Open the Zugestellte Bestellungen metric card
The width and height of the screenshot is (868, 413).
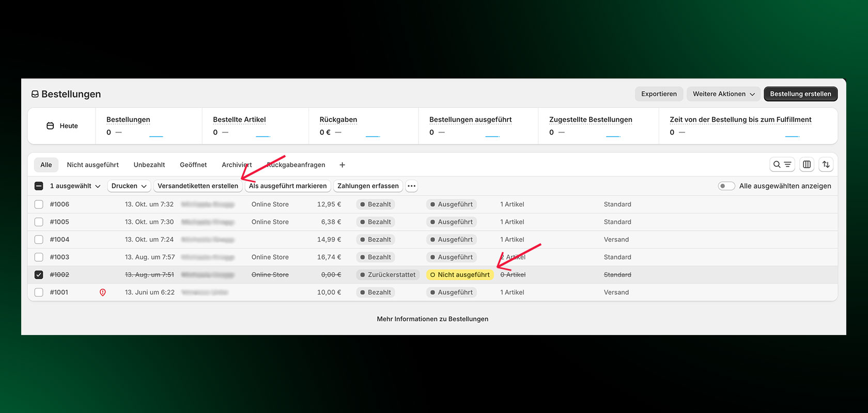pyautogui.click(x=598, y=126)
